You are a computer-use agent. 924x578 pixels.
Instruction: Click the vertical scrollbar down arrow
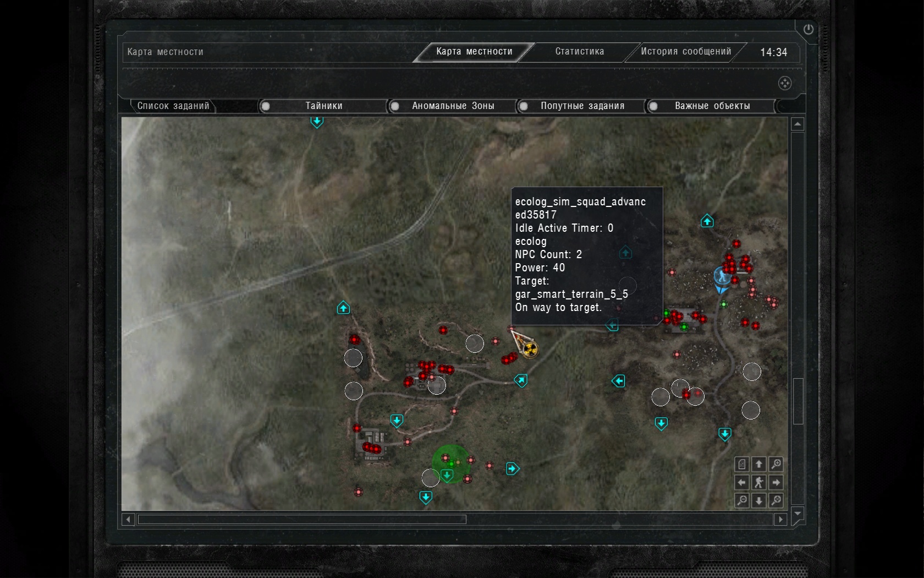pyautogui.click(x=798, y=514)
